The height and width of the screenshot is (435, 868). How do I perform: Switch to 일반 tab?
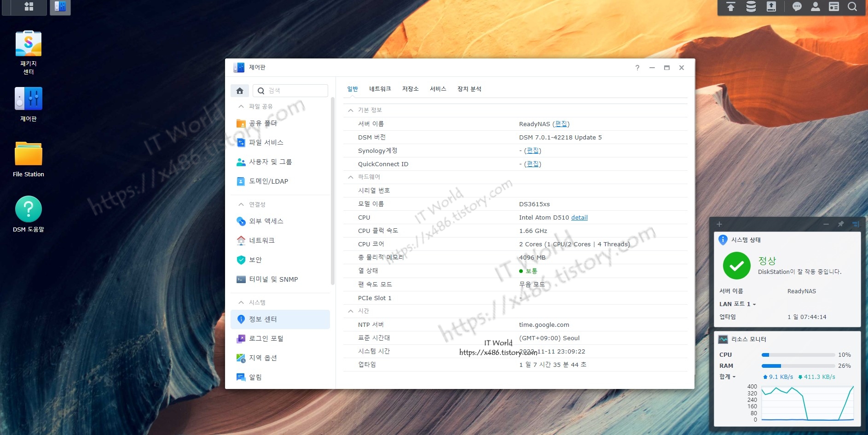point(353,89)
